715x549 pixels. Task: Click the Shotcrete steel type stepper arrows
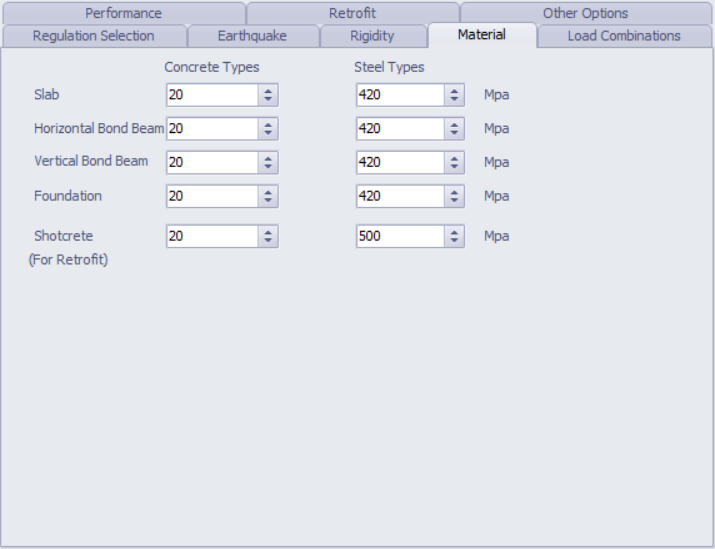[x=455, y=236]
